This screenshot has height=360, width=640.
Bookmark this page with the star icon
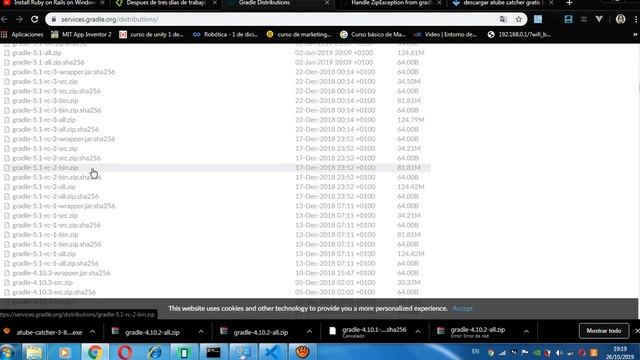(519, 19)
